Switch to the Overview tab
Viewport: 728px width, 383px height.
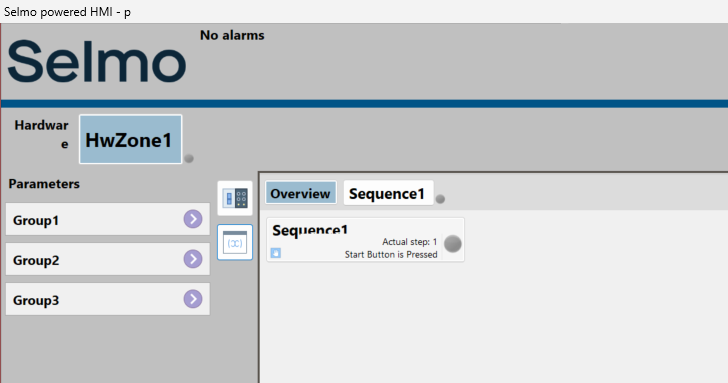[301, 193]
